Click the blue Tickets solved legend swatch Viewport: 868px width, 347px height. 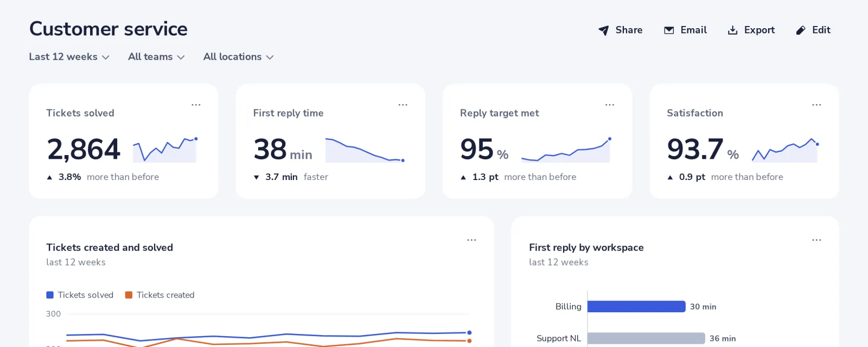(50, 295)
